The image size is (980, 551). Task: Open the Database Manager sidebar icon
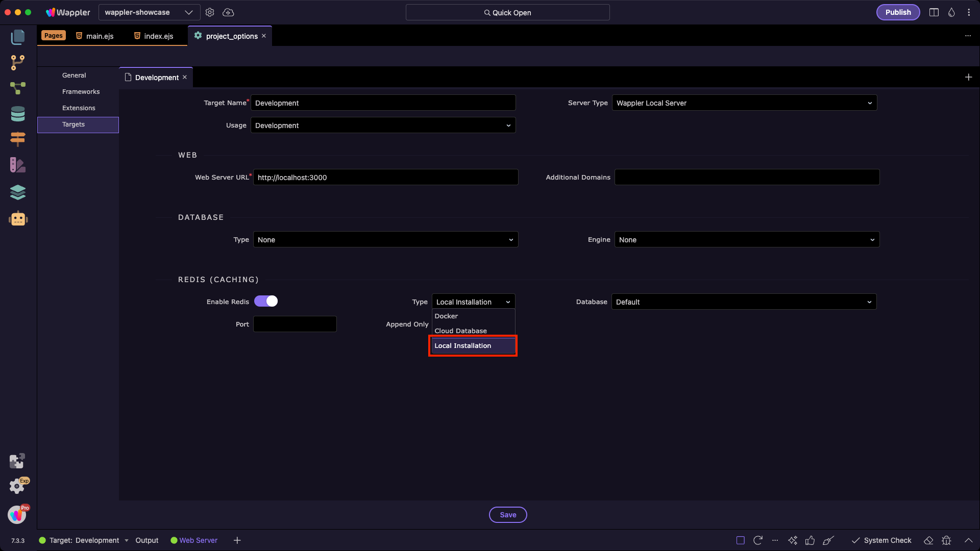tap(18, 114)
